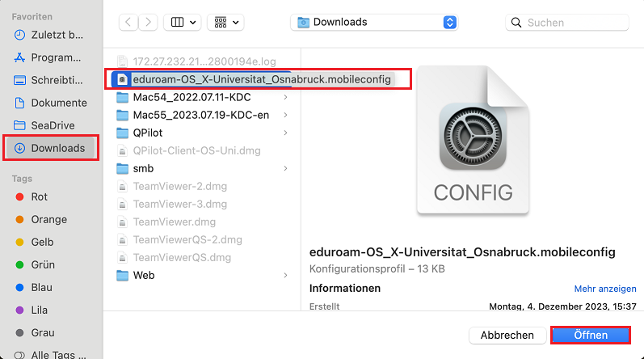Viewport: 644px width, 359px height.
Task: Go forward with the right chevron button
Action: [x=148, y=22]
